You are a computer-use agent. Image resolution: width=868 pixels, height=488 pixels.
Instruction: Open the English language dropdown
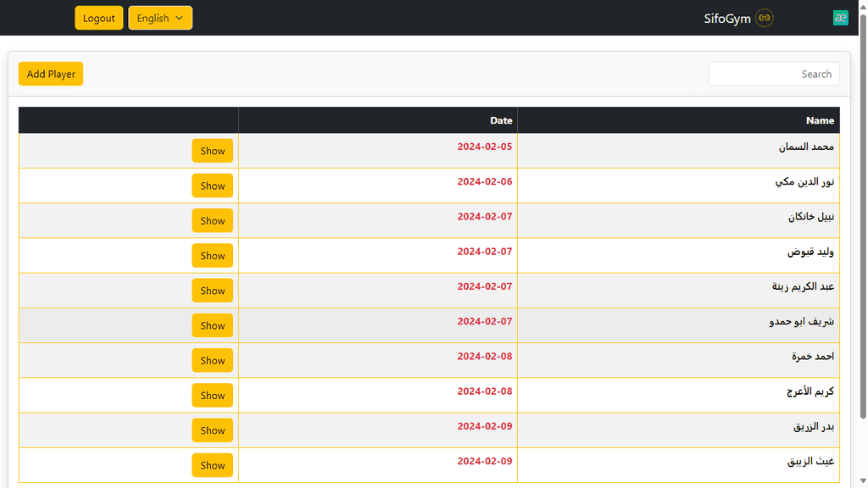point(160,18)
